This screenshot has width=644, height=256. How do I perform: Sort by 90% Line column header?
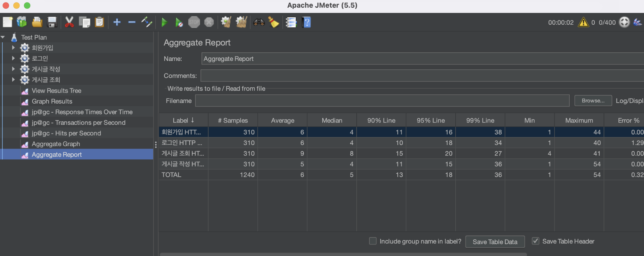(381, 120)
